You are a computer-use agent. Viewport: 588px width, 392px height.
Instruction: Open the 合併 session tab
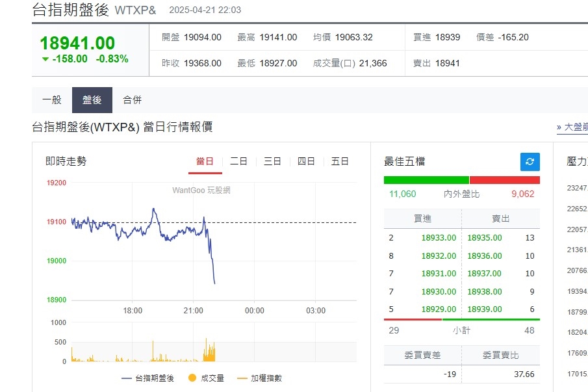click(132, 100)
